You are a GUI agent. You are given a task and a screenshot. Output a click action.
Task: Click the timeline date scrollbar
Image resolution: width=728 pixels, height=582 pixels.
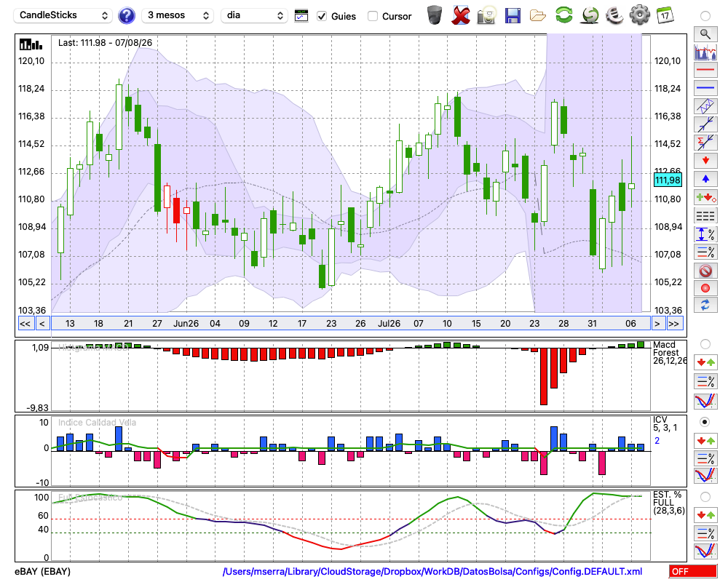click(351, 324)
